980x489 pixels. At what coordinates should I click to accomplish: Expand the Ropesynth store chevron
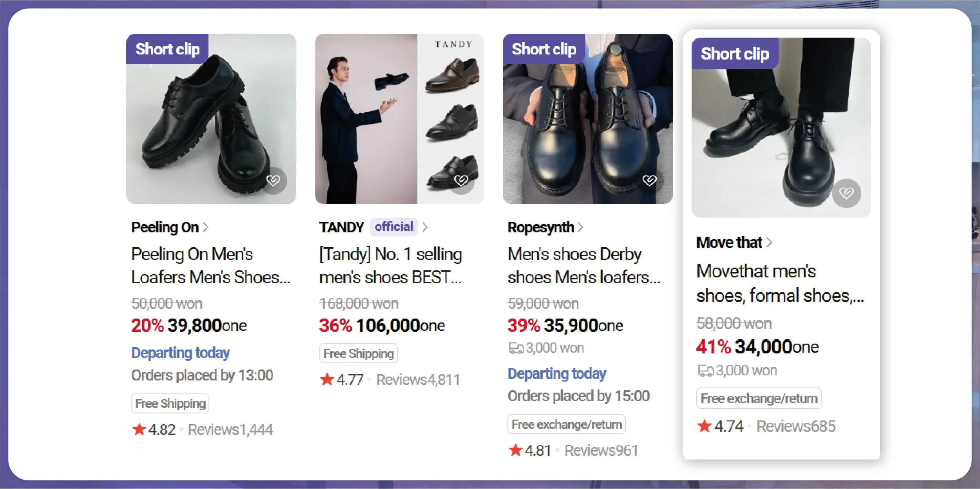coord(580,227)
